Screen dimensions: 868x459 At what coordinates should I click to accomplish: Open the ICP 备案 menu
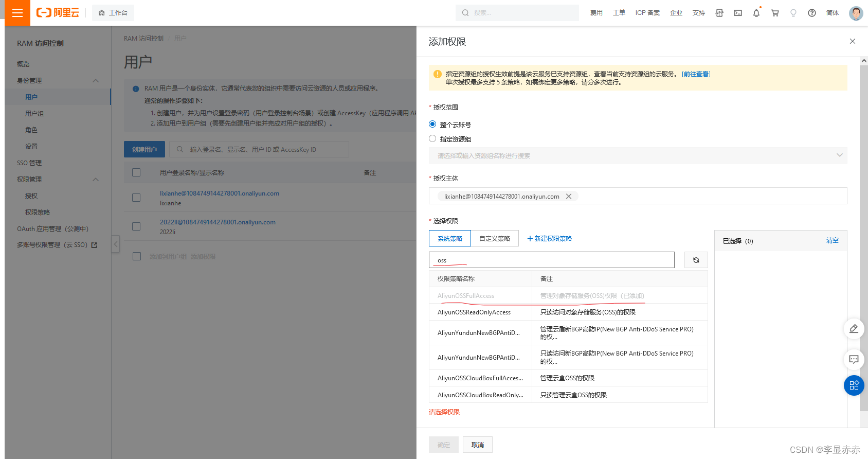647,13
